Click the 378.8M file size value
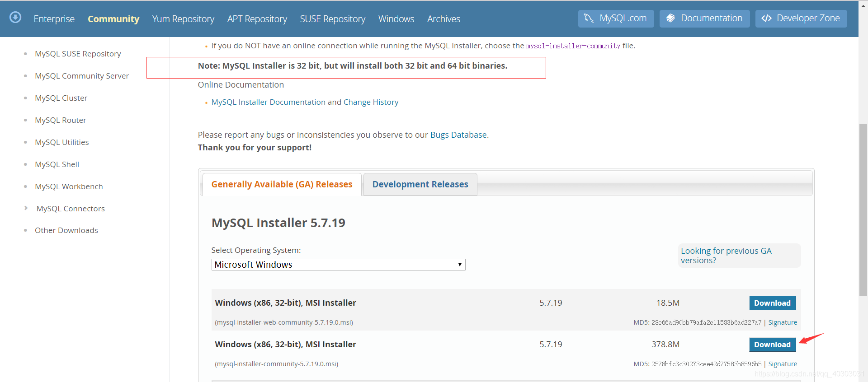This screenshot has width=868, height=382. pyautogui.click(x=665, y=345)
